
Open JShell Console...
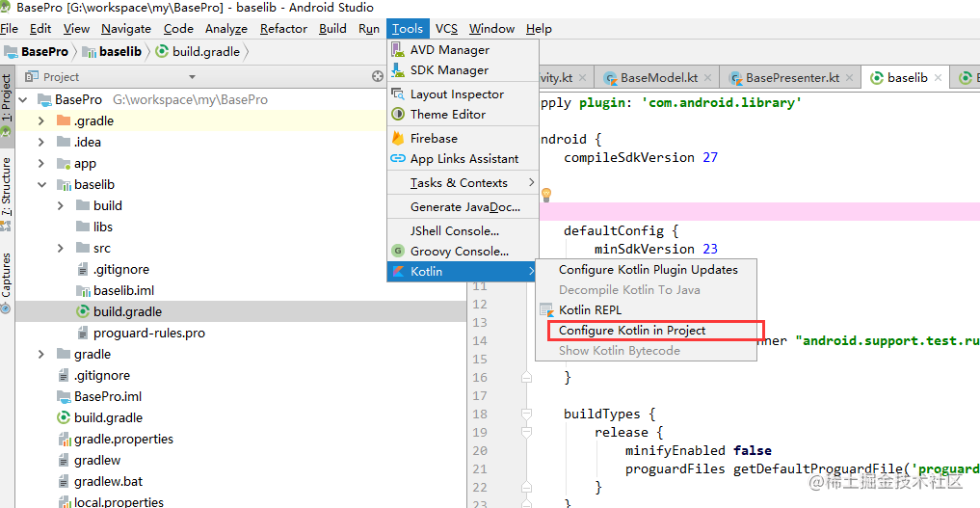463,231
